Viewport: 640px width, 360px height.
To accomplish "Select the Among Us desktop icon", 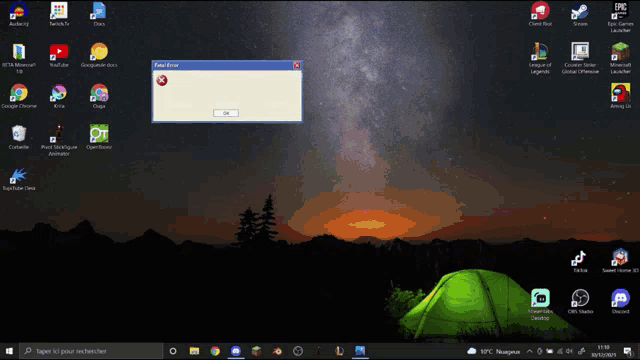I will [620, 96].
